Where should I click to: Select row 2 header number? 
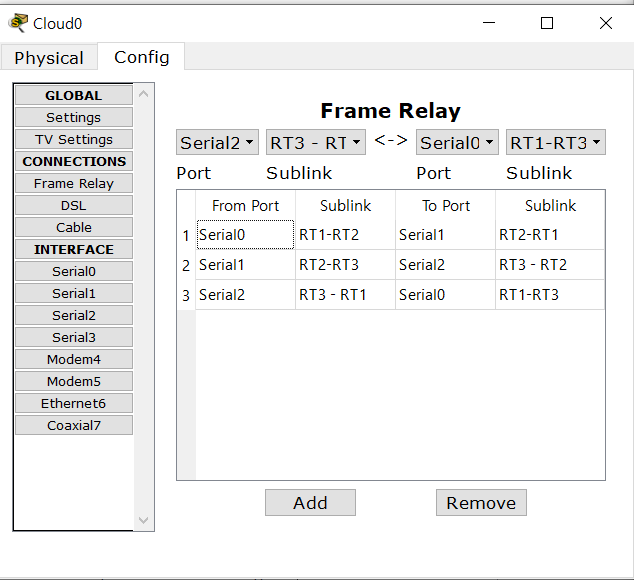point(186,265)
